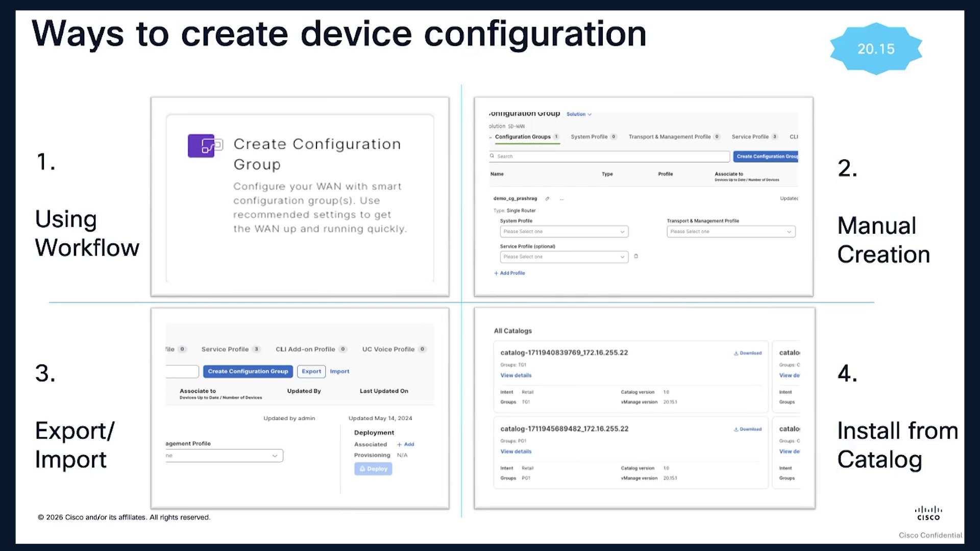The height and width of the screenshot is (551, 980).
Task: Click the Deploy button
Action: click(x=373, y=469)
